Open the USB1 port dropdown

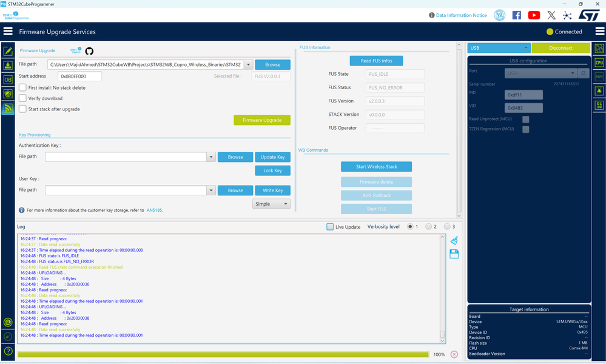tap(540, 73)
